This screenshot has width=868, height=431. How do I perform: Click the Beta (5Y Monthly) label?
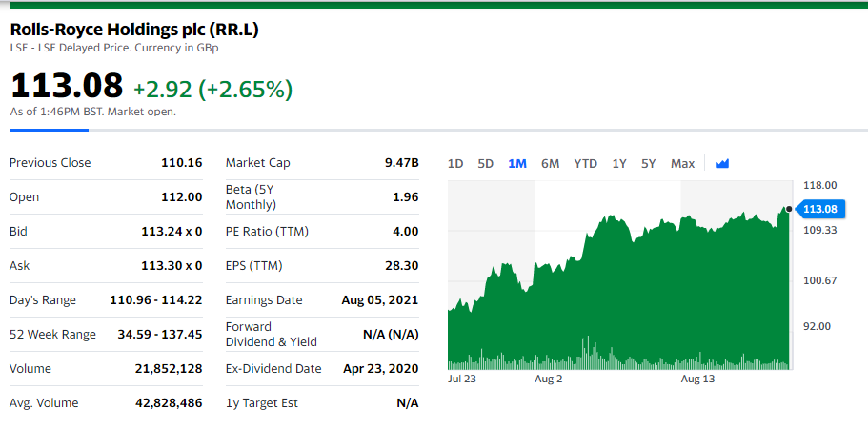pos(251,197)
